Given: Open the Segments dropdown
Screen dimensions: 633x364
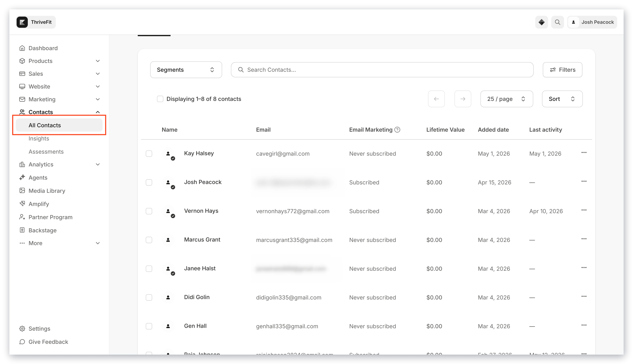Looking at the screenshot, I should pos(186,70).
